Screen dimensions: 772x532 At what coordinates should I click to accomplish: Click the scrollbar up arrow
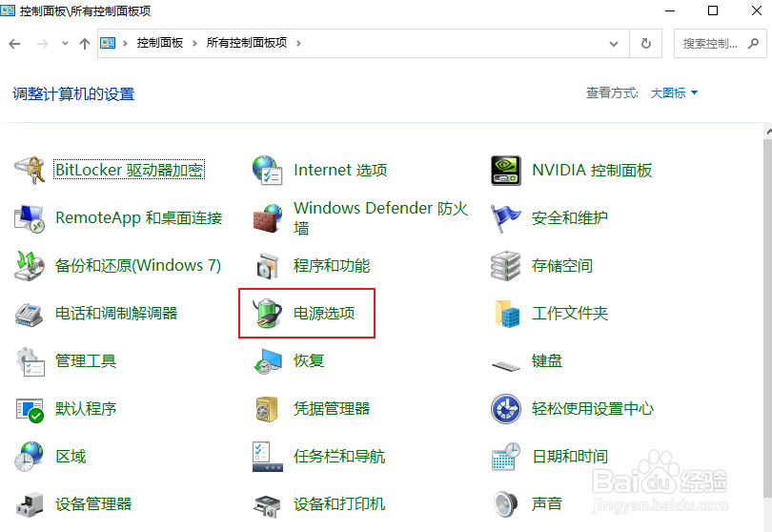[x=768, y=131]
